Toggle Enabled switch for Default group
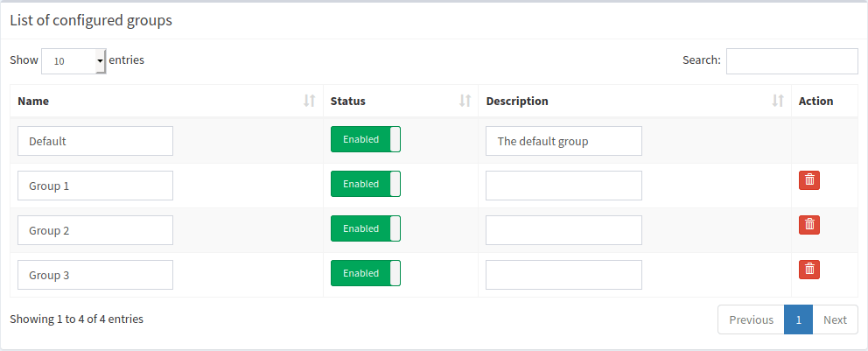The width and height of the screenshot is (868, 351). point(366,139)
